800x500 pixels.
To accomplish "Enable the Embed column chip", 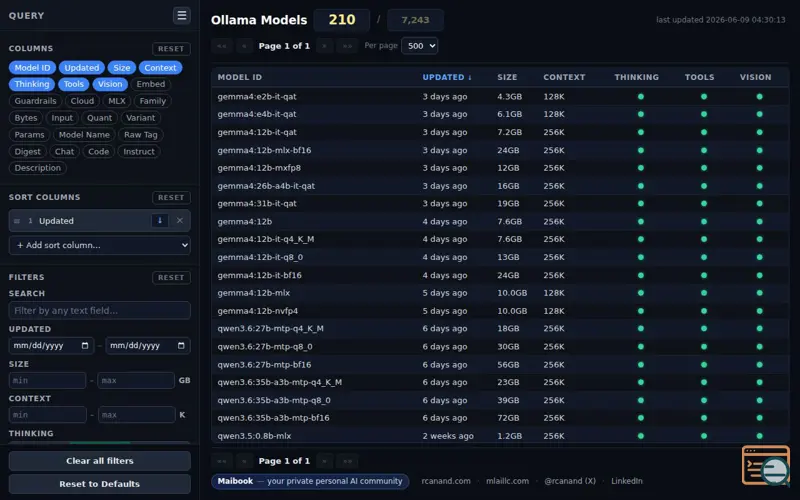I will [151, 84].
